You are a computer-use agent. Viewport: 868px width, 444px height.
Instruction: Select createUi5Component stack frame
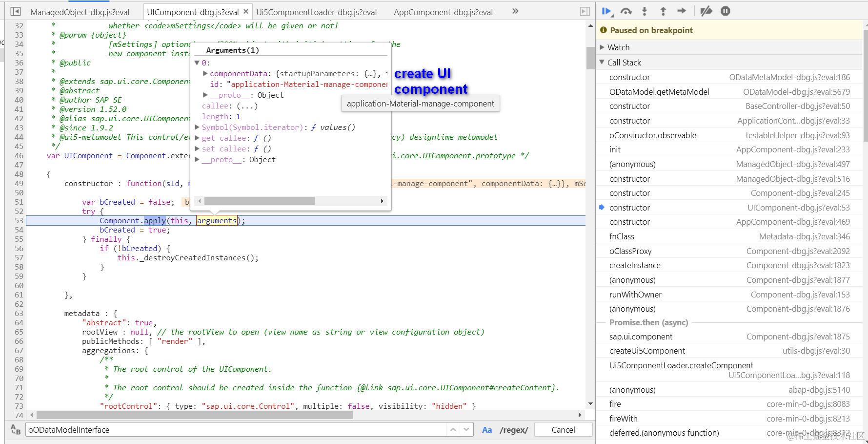[x=729, y=351]
